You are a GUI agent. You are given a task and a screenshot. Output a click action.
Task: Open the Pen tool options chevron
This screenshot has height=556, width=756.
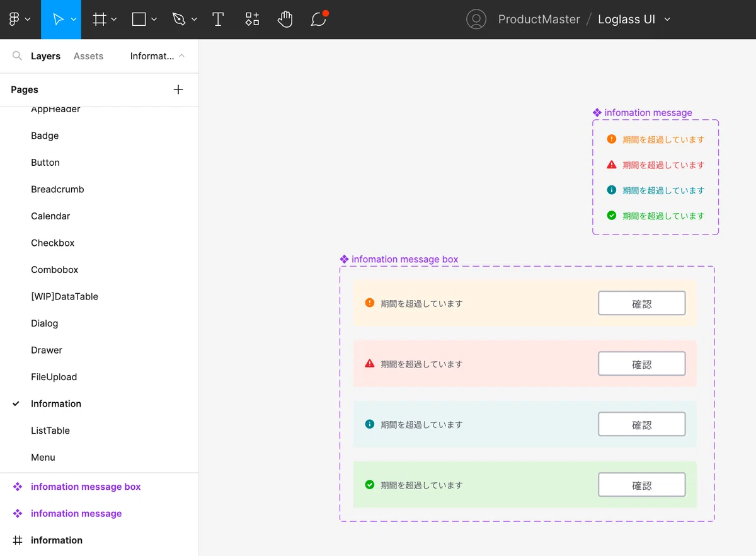click(194, 20)
